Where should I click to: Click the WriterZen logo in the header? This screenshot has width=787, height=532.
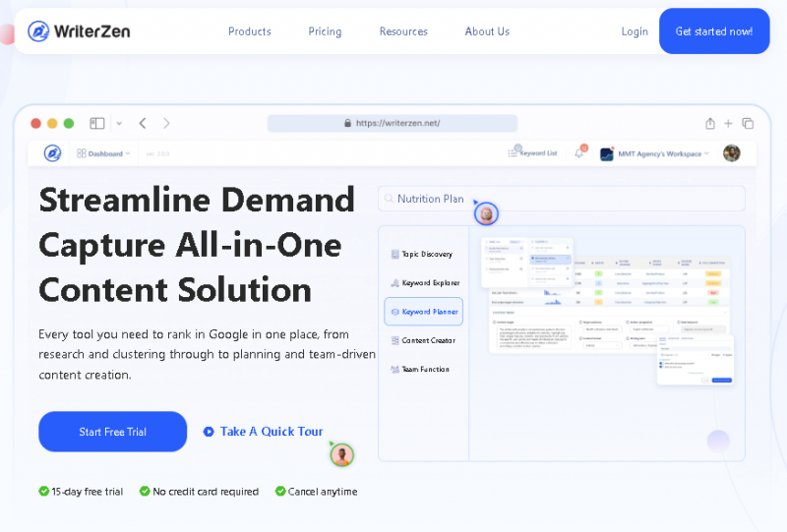point(80,31)
